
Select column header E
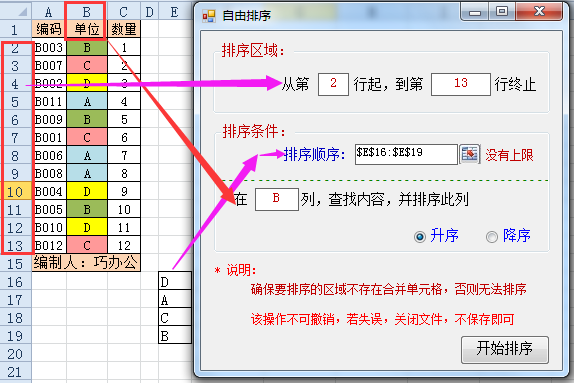coord(175,12)
